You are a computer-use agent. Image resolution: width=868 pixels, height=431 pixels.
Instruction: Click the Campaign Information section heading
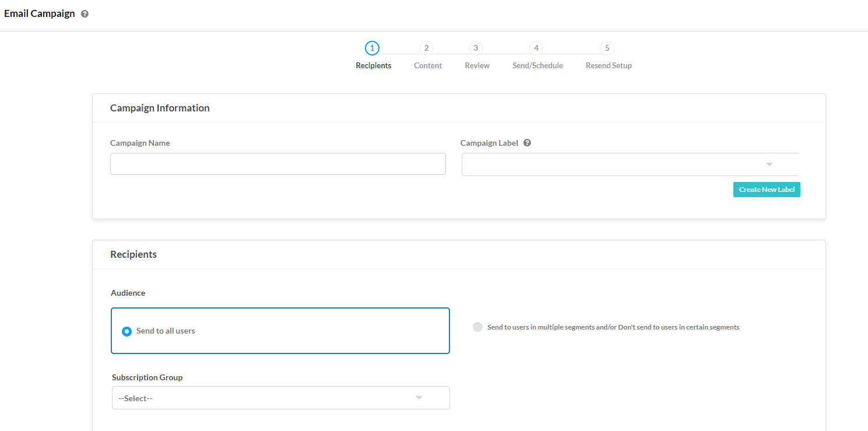click(160, 108)
